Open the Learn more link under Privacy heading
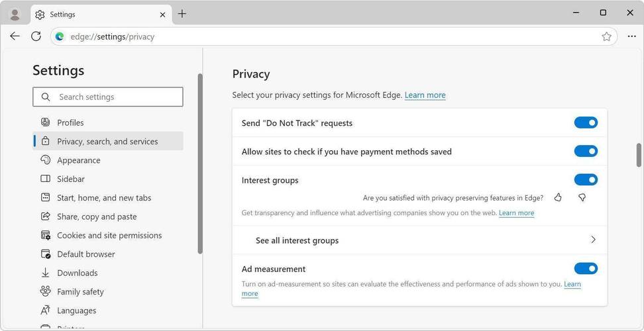 point(425,95)
